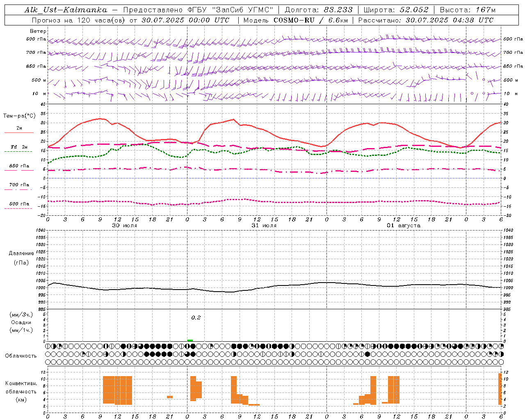This screenshot has height=420, width=525.
Task: Click the 985 label on left pressure axis
Action: click(42, 309)
